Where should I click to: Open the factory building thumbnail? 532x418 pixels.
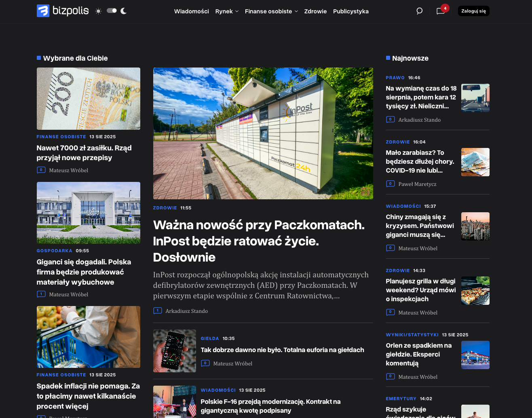[89, 213]
